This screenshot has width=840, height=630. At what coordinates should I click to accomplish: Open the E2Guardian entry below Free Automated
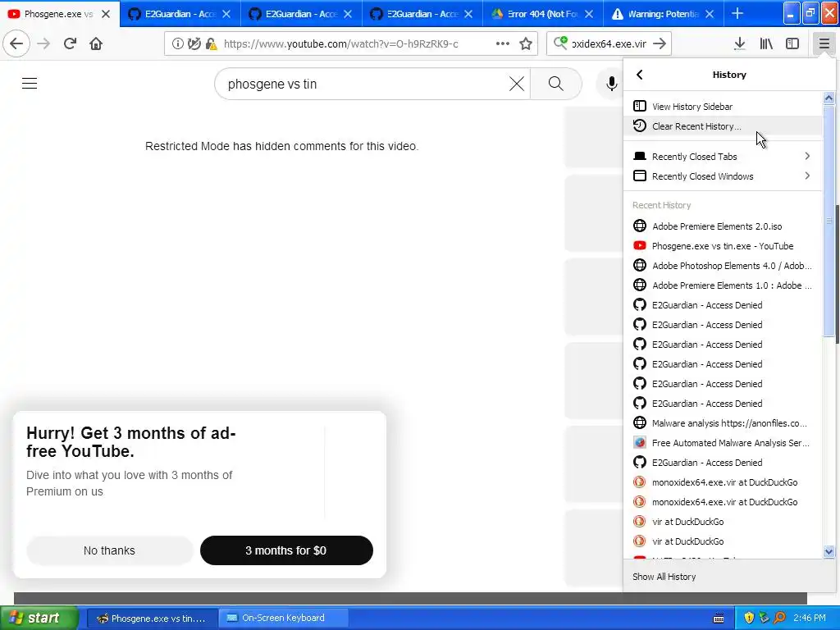point(722,463)
